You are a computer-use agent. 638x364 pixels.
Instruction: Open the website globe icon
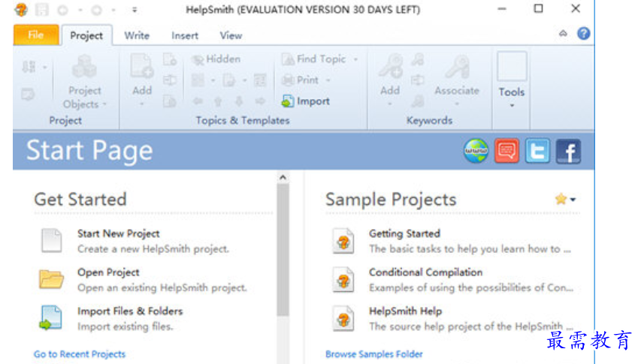(x=476, y=151)
